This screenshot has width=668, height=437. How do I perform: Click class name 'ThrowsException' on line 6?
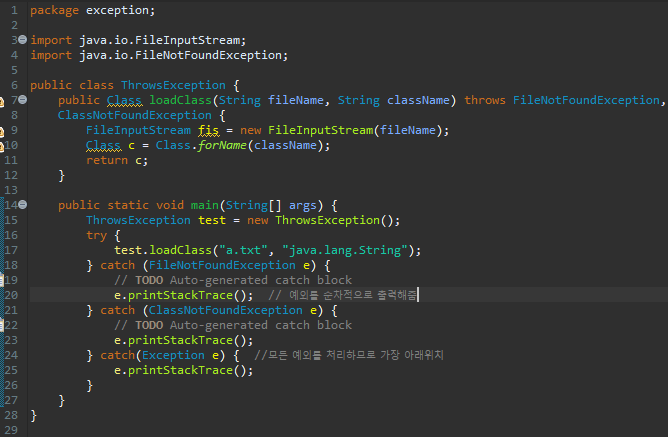point(173,85)
